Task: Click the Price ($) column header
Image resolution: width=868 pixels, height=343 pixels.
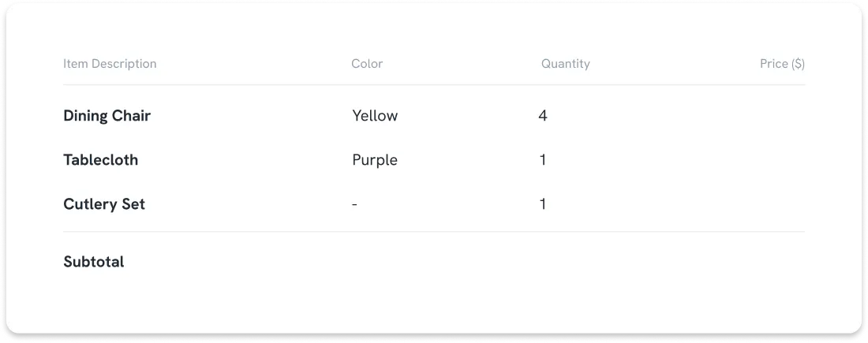Action: click(782, 64)
